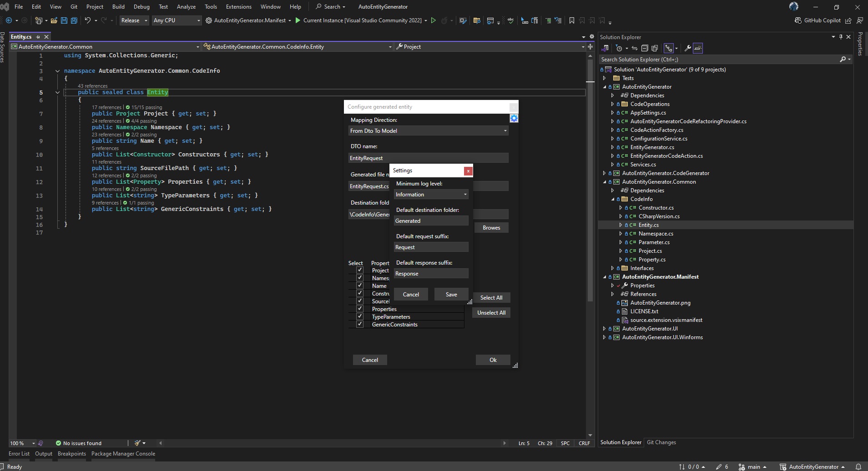This screenshot has height=471, width=868.
Task: Save the current file via toolbar icon
Action: coord(64,20)
